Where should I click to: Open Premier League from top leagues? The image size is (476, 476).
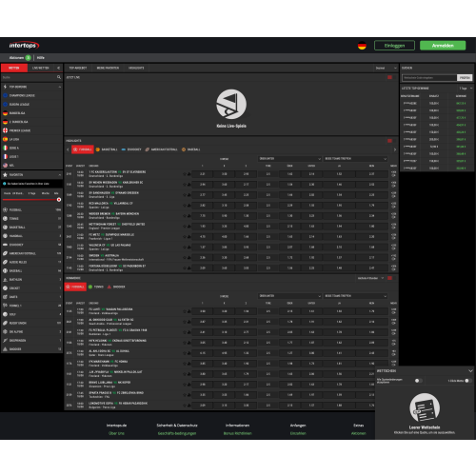[31, 130]
